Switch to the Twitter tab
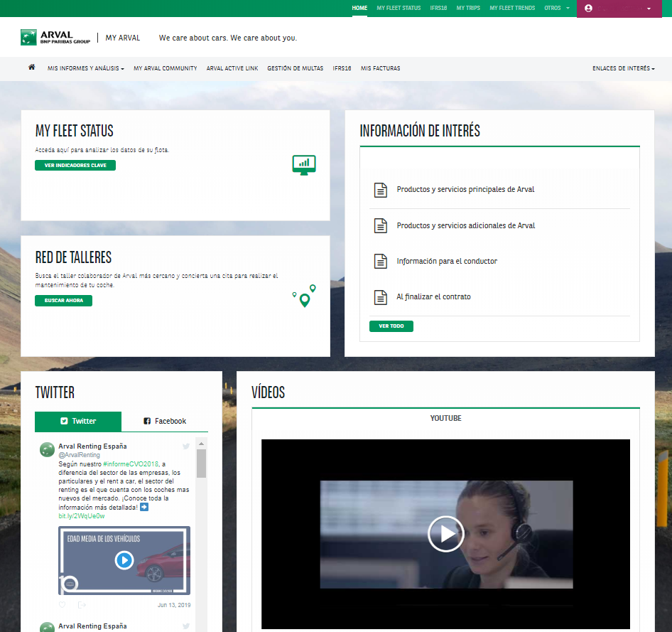The image size is (672, 632). (x=78, y=421)
